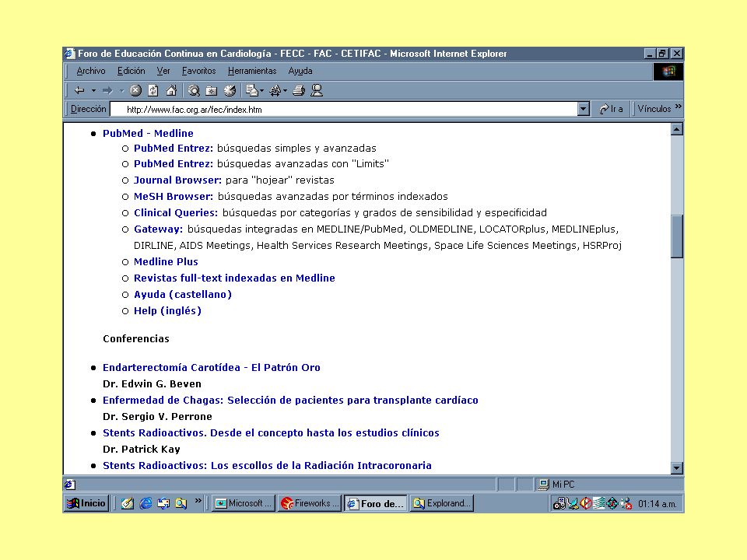Expand the Back button history dropdown arrow
The height and width of the screenshot is (560, 747).
click(x=94, y=90)
